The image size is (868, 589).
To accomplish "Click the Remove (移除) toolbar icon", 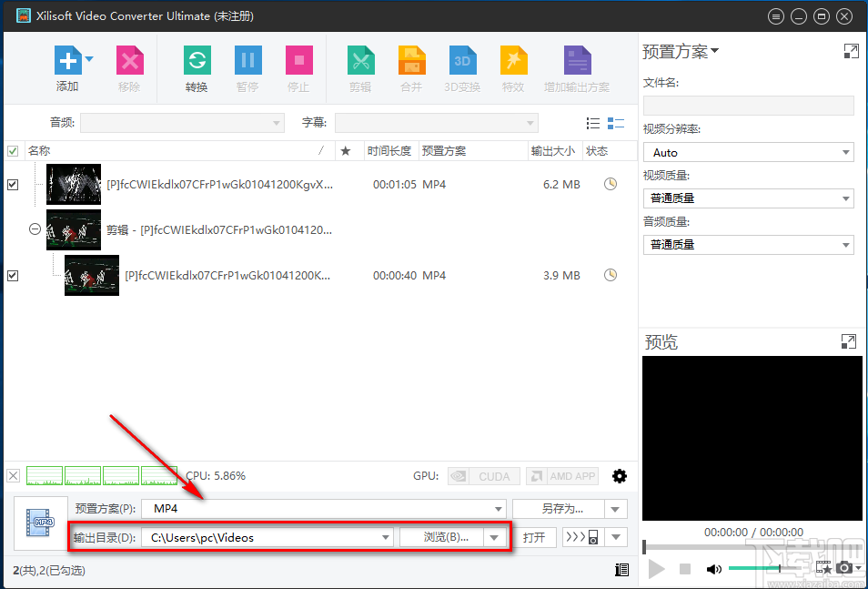I will [x=129, y=60].
